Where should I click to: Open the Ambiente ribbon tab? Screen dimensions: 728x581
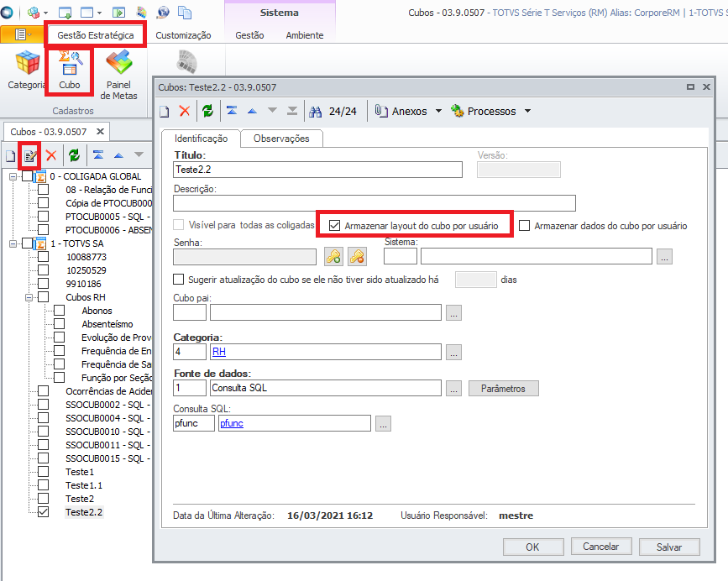tap(305, 35)
